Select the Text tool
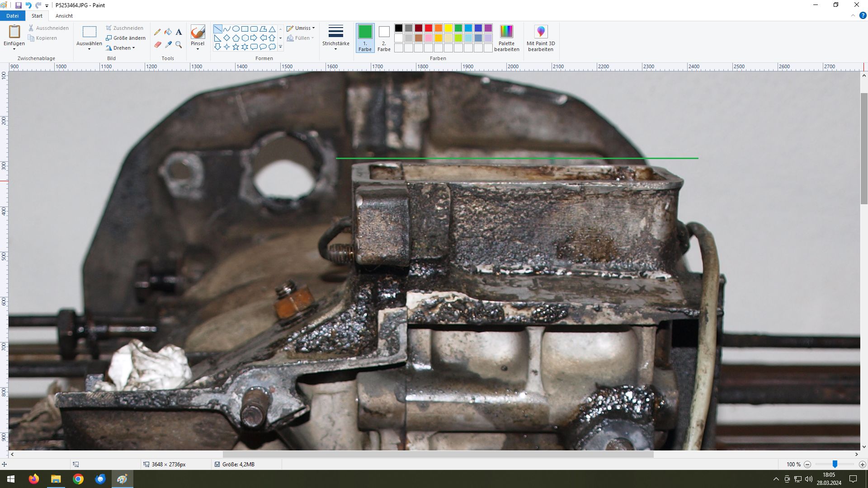 tap(179, 32)
